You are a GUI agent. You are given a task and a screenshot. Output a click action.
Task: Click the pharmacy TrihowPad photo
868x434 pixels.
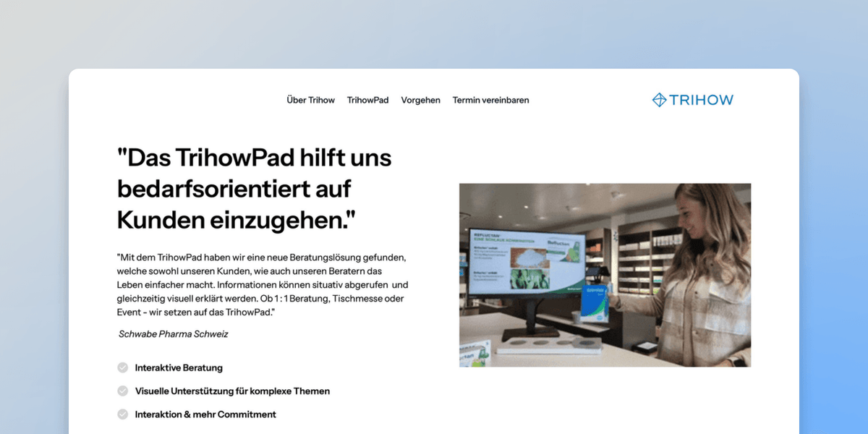pos(605,275)
